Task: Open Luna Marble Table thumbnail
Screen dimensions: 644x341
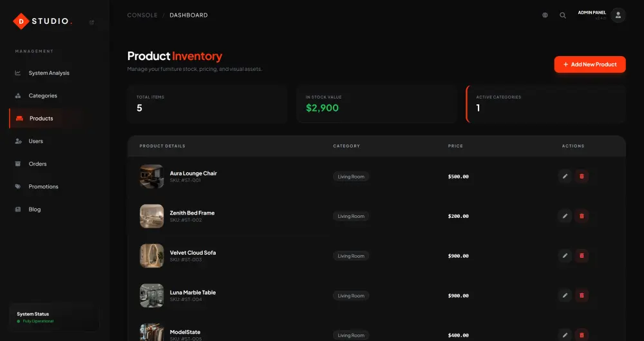Action: pos(151,295)
